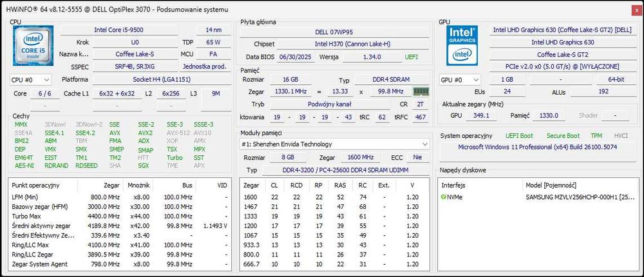
Task: Click the Intel UHD Graphics 630 (Coffee Lake-S GT2) [DELL] field
Action: coord(562,30)
